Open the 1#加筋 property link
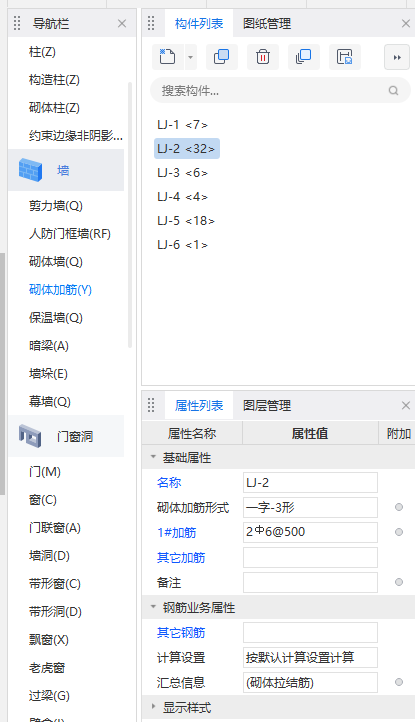 pos(177,533)
